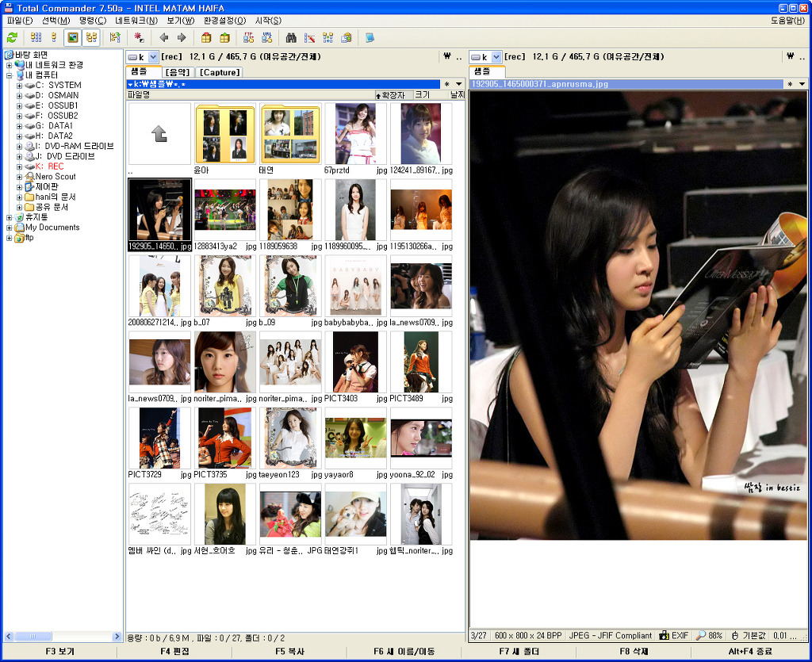Screen dimensions: 812x662
Task: Open the URL new FTP connection icon
Action: [267, 37]
